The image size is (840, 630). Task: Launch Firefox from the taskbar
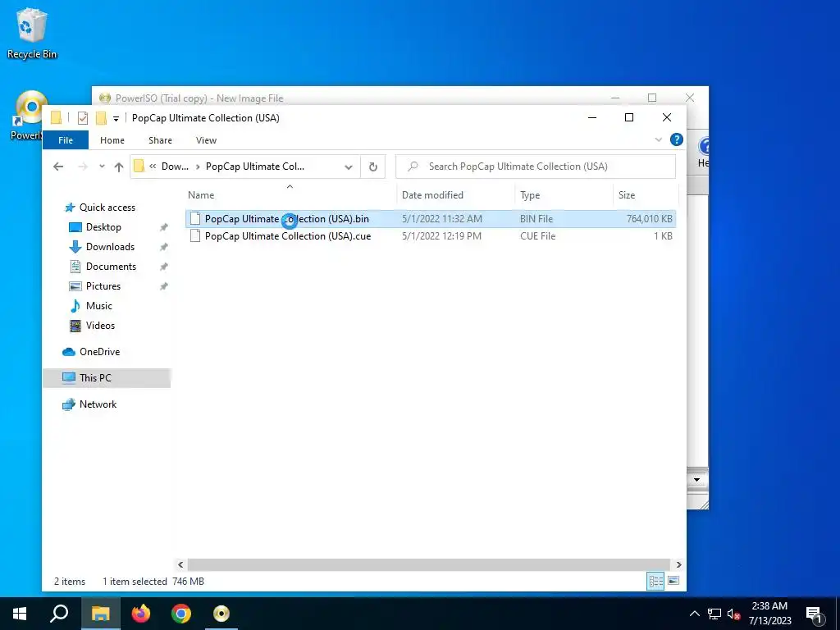[141, 614]
